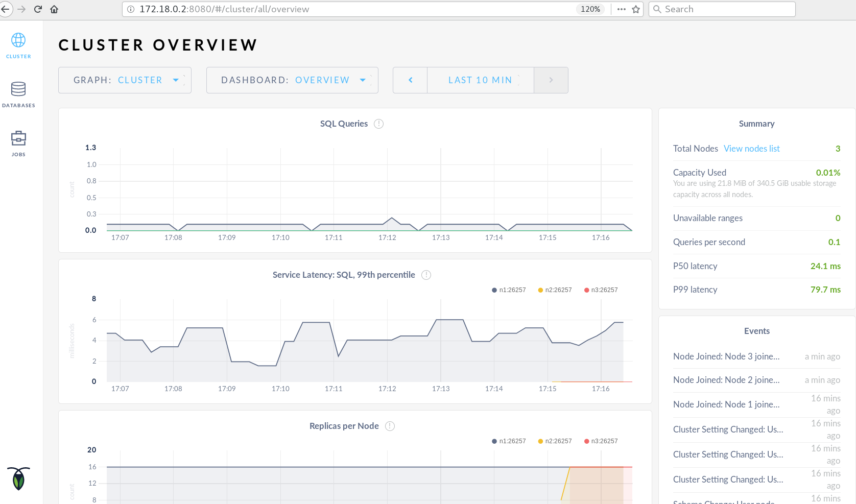Toggle n2:26257 series in the latency legend
Viewport: 856px width, 504px height.
click(x=555, y=290)
